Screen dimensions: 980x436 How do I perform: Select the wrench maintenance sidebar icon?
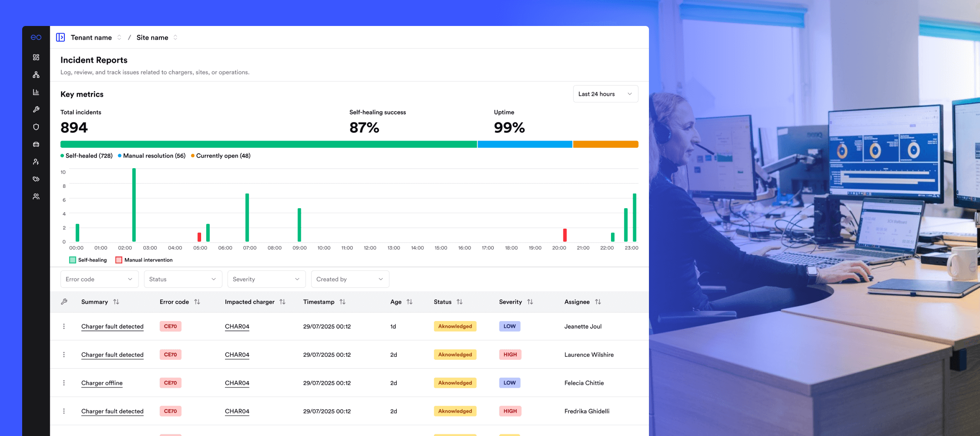coord(36,109)
